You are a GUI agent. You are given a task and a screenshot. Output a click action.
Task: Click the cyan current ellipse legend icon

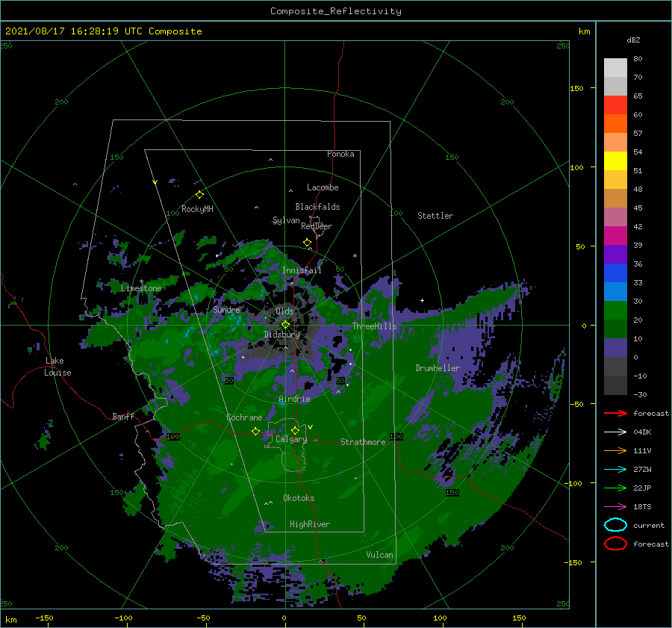click(x=615, y=525)
